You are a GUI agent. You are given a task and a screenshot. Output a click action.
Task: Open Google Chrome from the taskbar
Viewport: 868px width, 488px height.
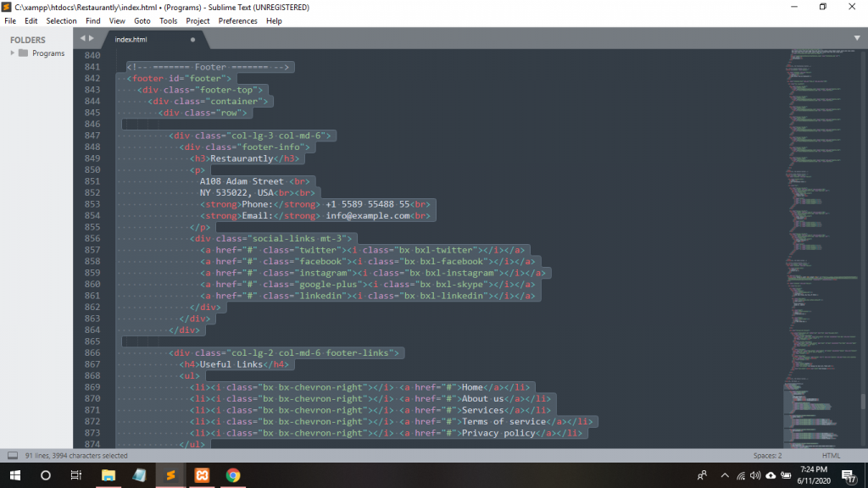coord(233,475)
